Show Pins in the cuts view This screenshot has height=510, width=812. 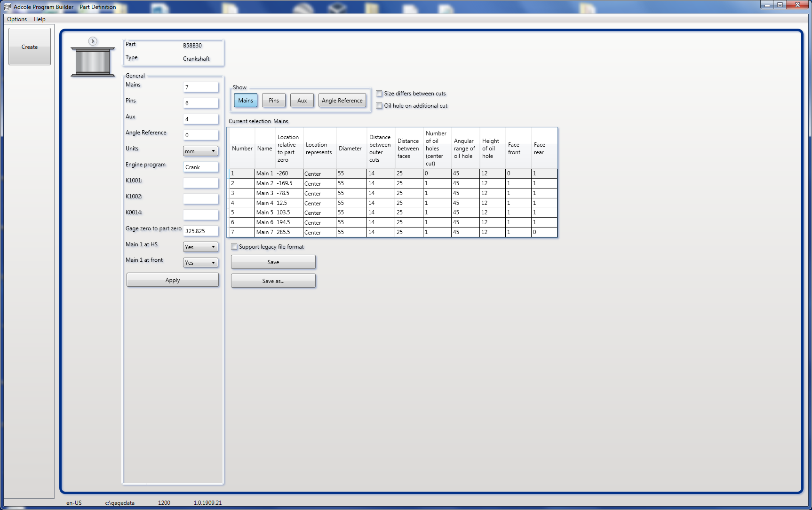273,100
